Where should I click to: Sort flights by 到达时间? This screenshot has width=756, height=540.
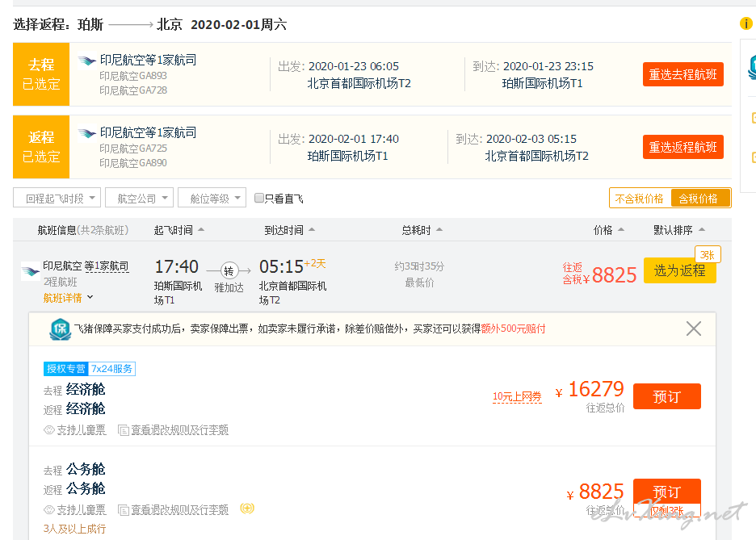289,230
